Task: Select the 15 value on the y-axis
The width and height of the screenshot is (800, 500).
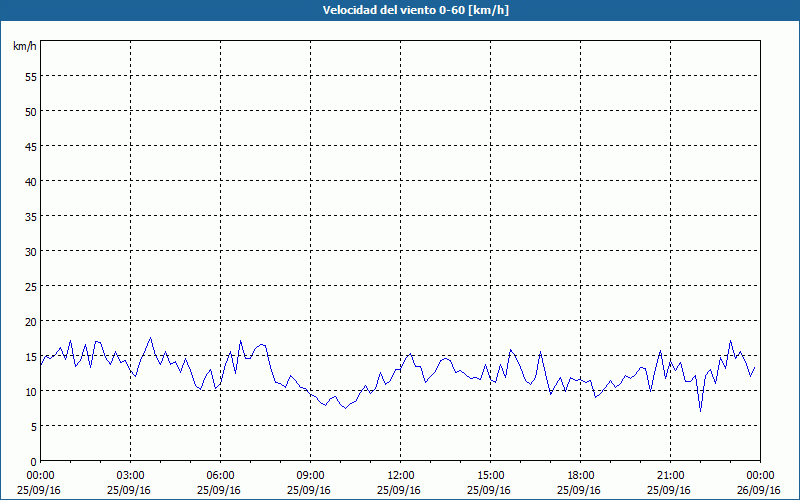Action: tap(31, 358)
